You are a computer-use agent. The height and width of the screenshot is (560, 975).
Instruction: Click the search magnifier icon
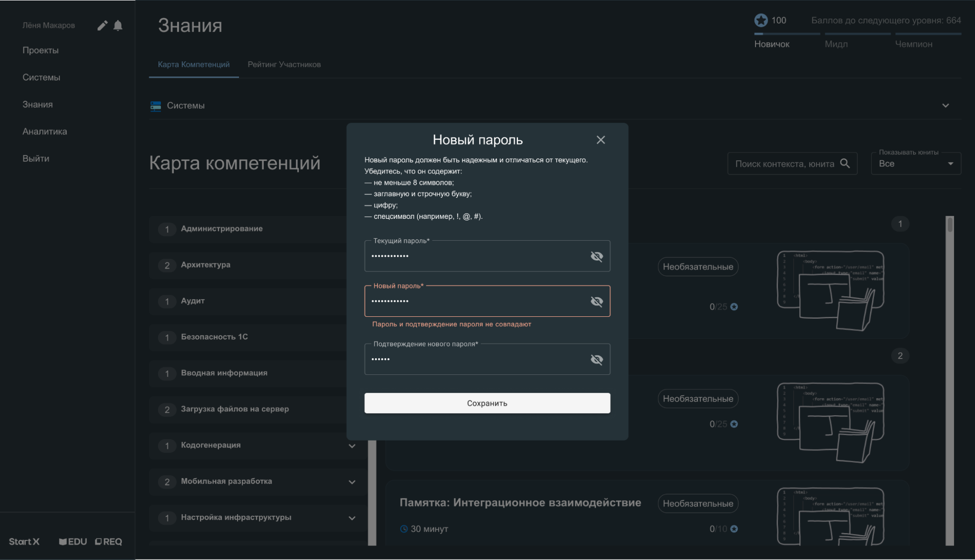[x=845, y=164]
